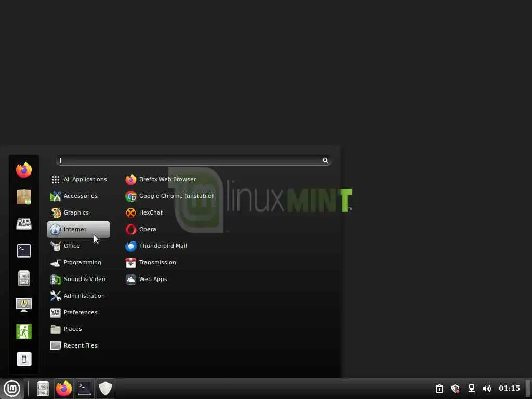
Task: Click the shield icon on the bottom panel
Action: (x=105, y=389)
